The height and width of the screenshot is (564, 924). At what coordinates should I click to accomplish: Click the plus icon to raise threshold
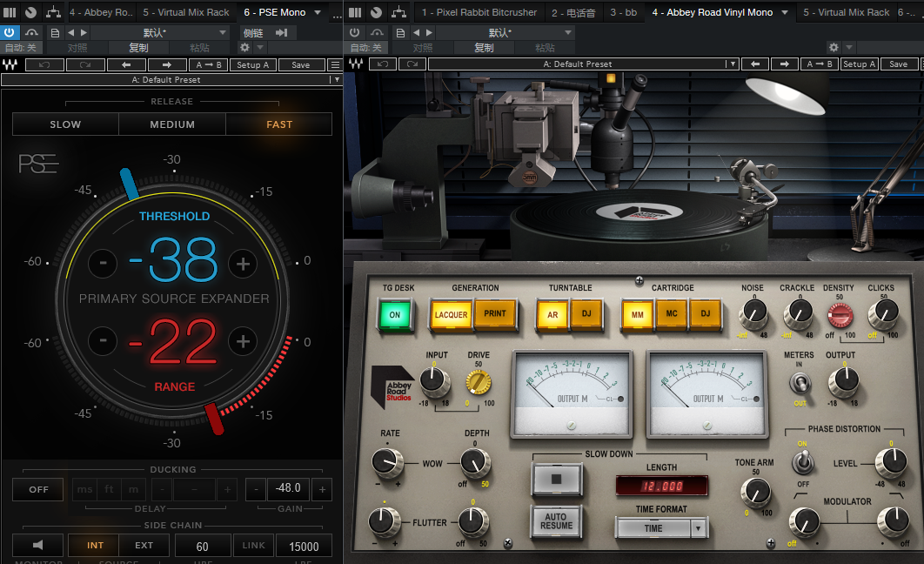click(x=243, y=263)
